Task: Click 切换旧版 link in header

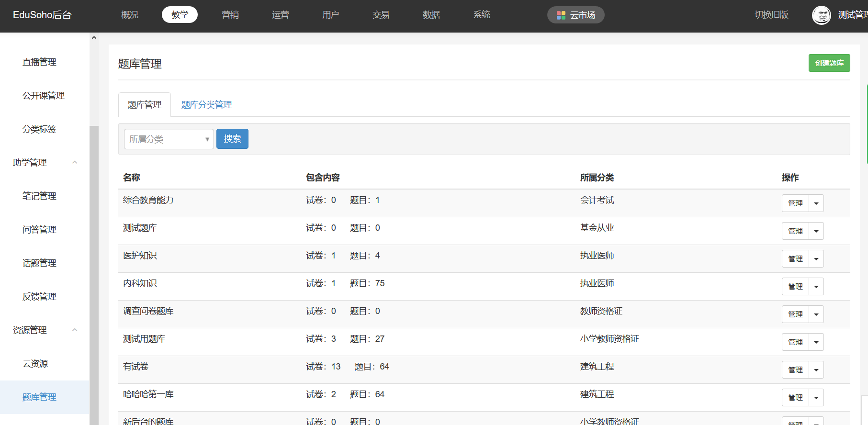Action: coord(771,15)
